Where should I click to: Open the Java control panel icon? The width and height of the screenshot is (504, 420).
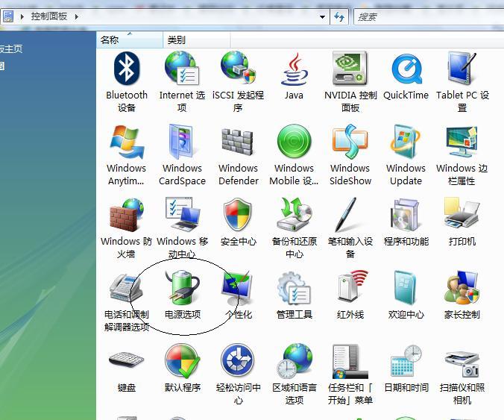pos(294,69)
